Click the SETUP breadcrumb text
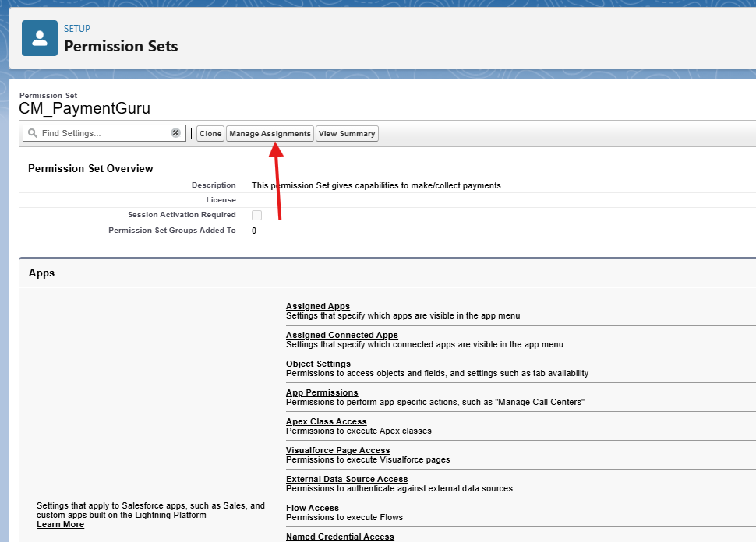Image resolution: width=756 pixels, height=542 pixels. point(77,29)
